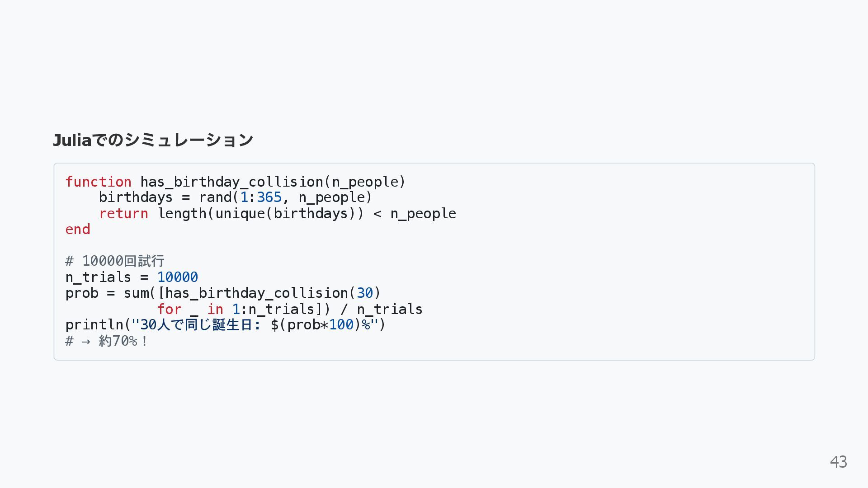
Task: Click '< n_people' at the end of the return line
Action: tap(415, 213)
